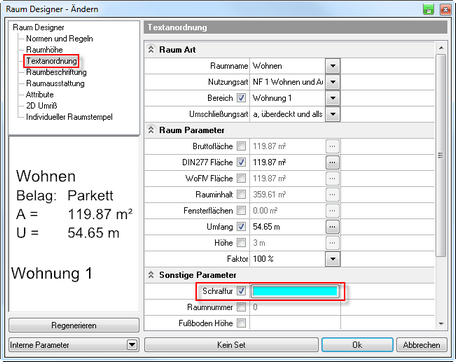Enable the WoFlV Fläche checkbox
Viewport: 456px width, 362px height.
point(241,178)
